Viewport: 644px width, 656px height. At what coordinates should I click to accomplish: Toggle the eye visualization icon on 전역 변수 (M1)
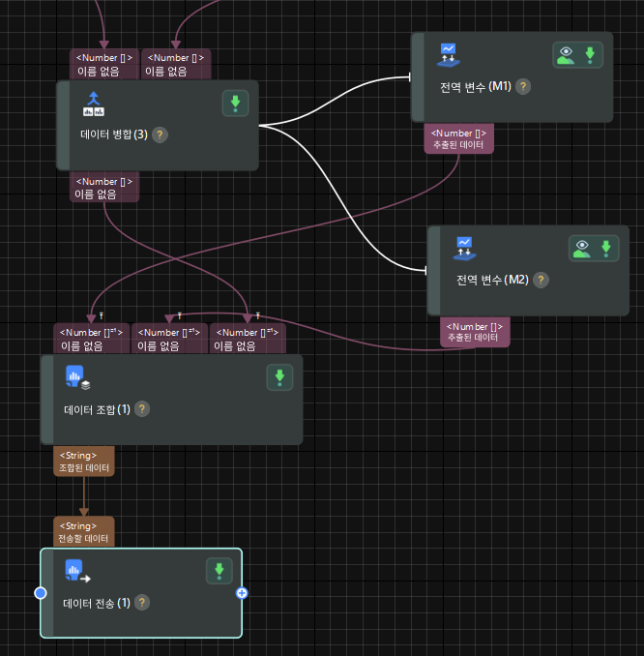566,55
